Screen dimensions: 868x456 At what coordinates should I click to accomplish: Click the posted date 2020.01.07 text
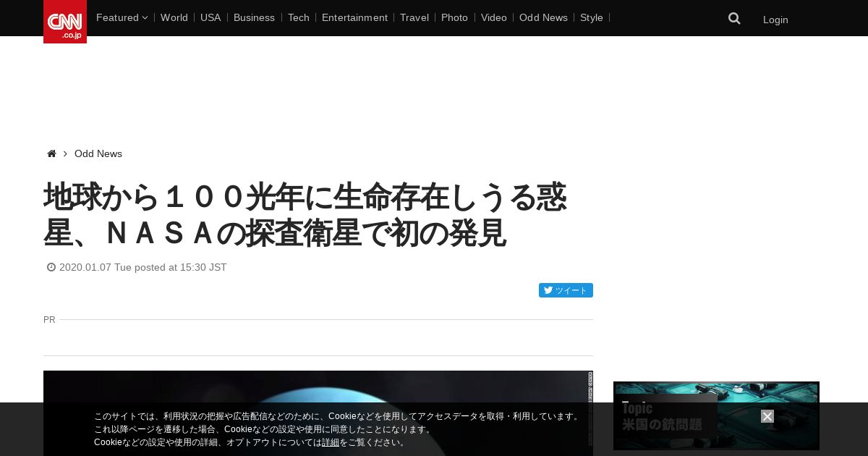(x=143, y=267)
